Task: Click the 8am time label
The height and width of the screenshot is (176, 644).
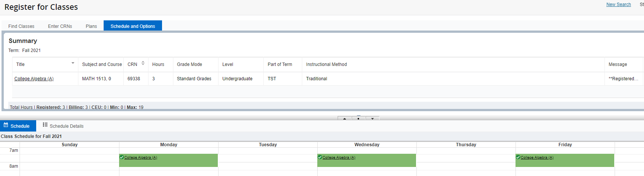Action: (14, 166)
